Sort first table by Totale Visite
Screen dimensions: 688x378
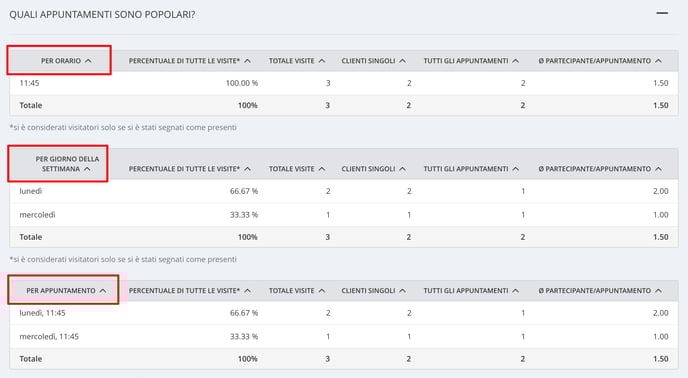coord(297,61)
